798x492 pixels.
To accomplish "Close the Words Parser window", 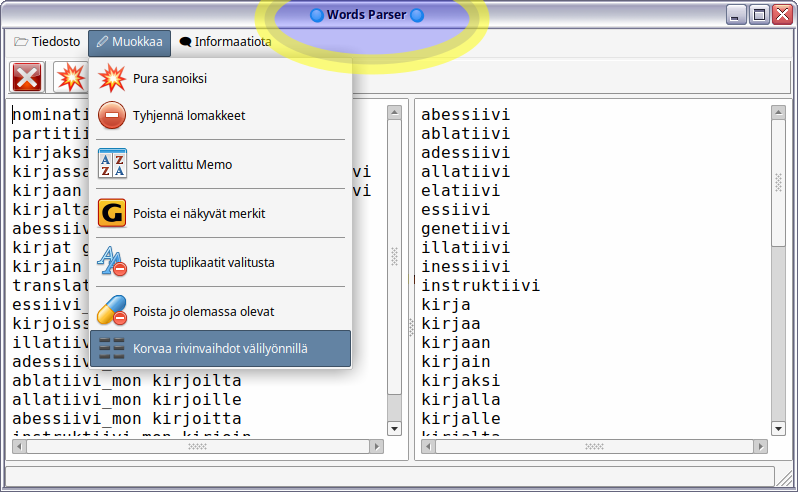I will 783,15.
